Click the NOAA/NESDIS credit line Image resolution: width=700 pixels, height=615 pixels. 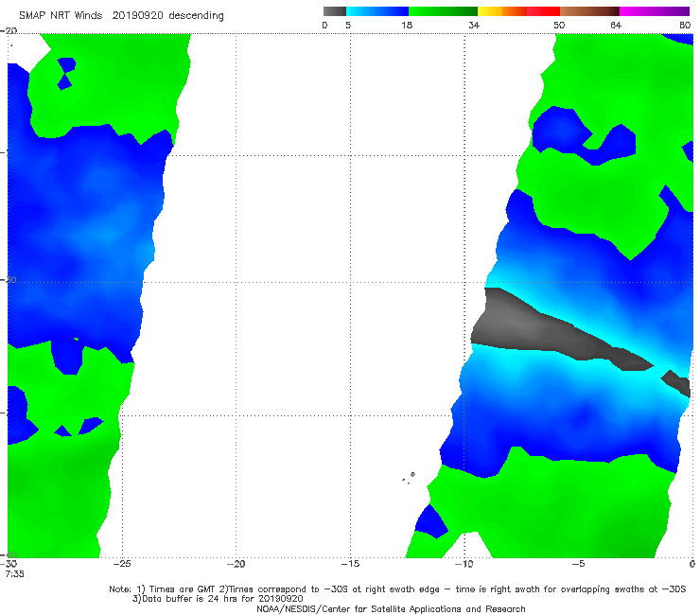coord(391,609)
